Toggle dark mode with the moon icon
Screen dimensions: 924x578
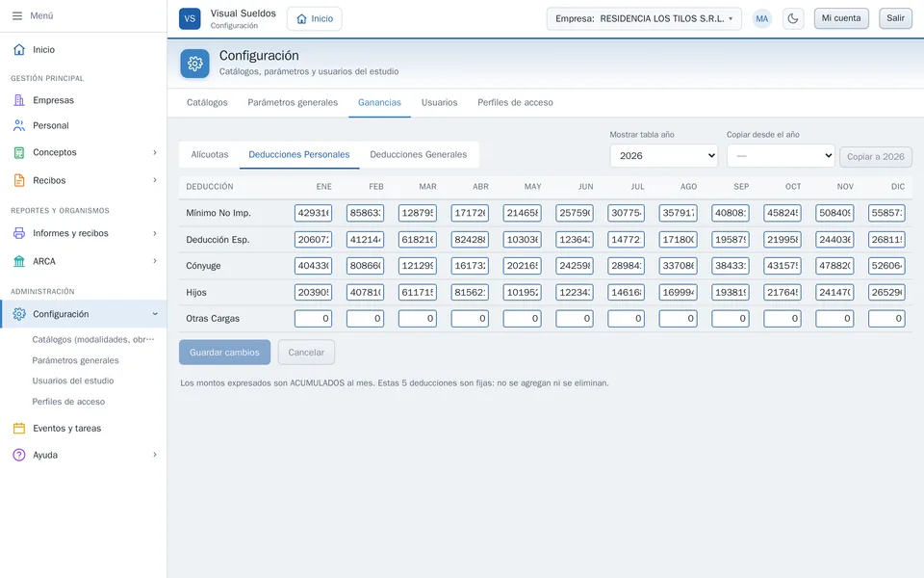[x=793, y=19]
